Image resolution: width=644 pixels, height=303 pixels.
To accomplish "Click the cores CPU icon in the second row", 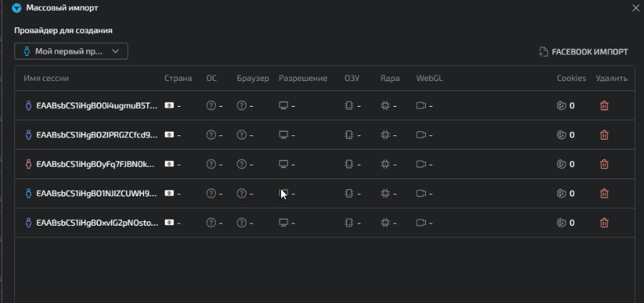I will pyautogui.click(x=385, y=135).
